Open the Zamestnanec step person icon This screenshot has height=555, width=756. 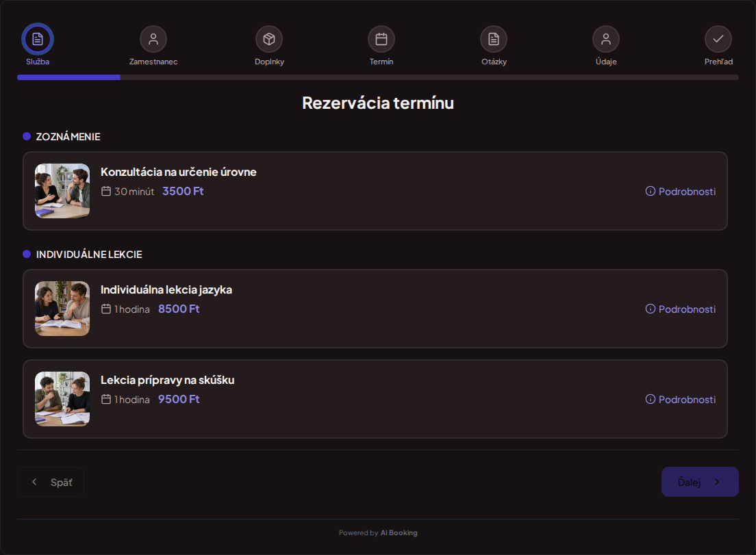click(x=153, y=39)
